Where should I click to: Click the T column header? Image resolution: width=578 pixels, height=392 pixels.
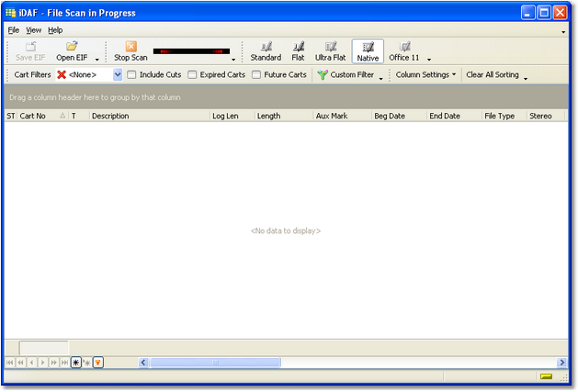[79, 116]
